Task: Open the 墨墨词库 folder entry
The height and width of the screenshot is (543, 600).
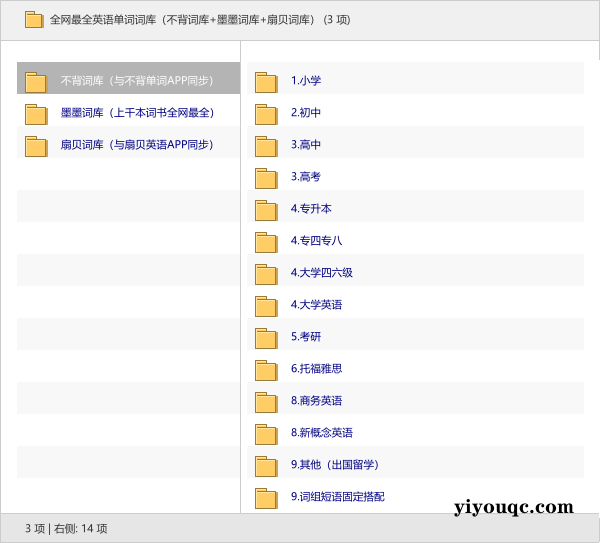Action: (137, 113)
